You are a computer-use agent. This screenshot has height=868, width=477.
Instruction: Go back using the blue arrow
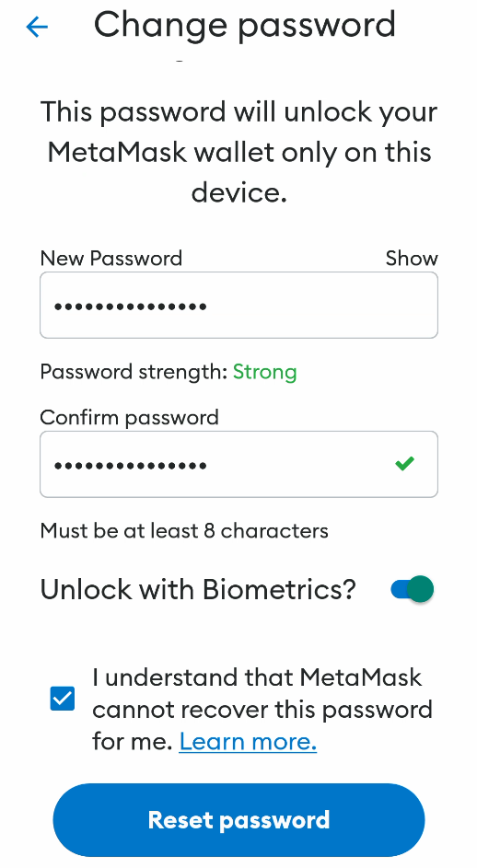tap(37, 27)
